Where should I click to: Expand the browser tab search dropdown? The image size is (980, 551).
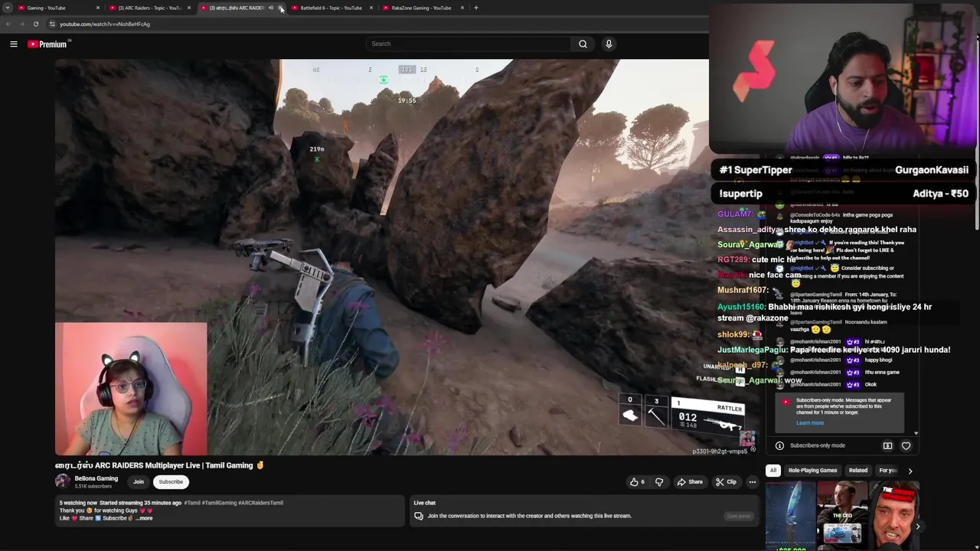[7, 8]
